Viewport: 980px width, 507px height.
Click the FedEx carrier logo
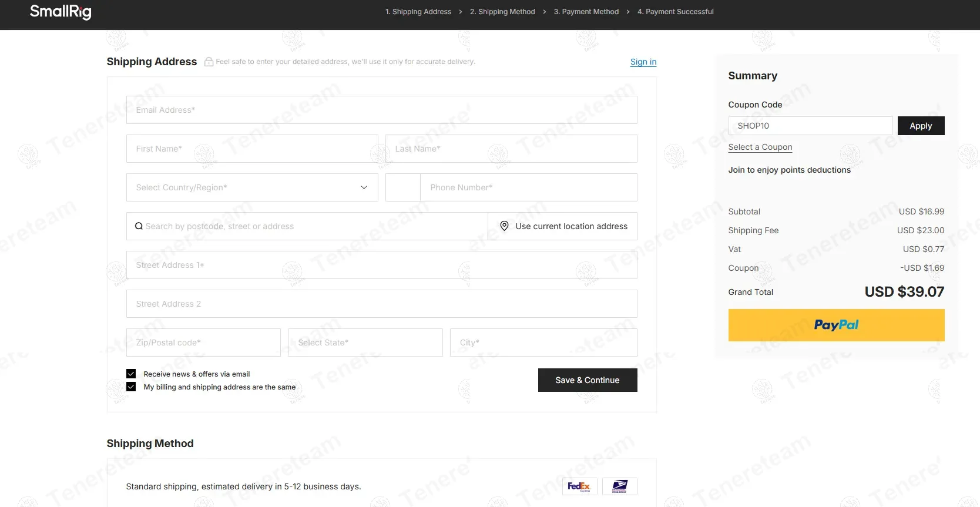point(580,486)
